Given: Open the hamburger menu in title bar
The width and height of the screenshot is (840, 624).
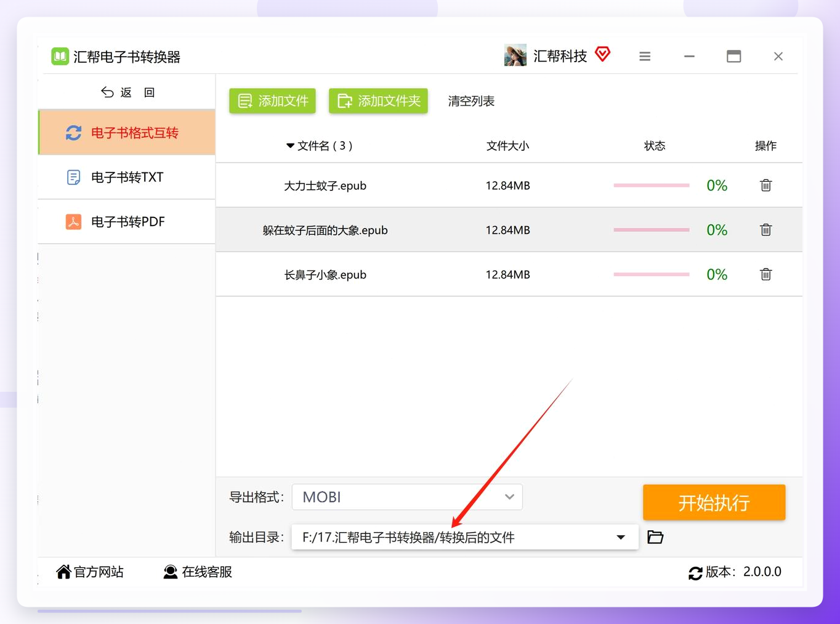Looking at the screenshot, I should [645, 57].
